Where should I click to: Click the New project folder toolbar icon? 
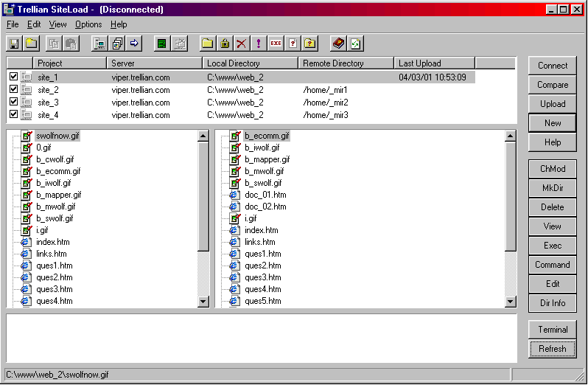[x=31, y=44]
